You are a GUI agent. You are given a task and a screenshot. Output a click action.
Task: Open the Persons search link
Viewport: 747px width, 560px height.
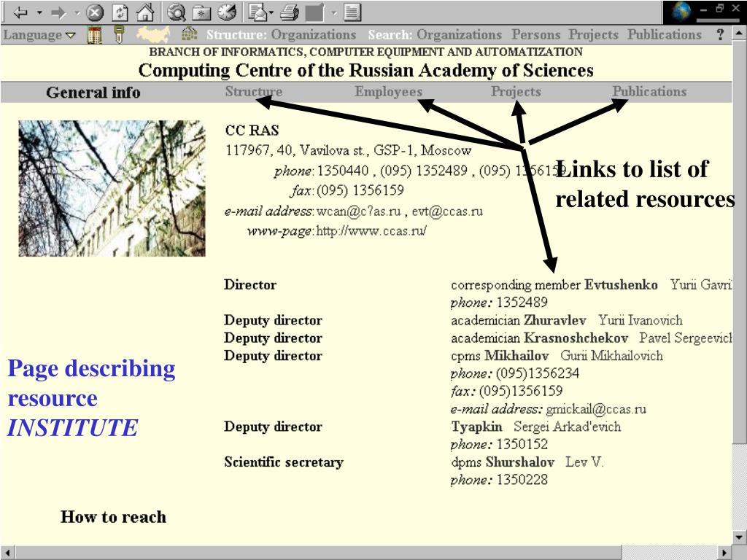(x=536, y=35)
